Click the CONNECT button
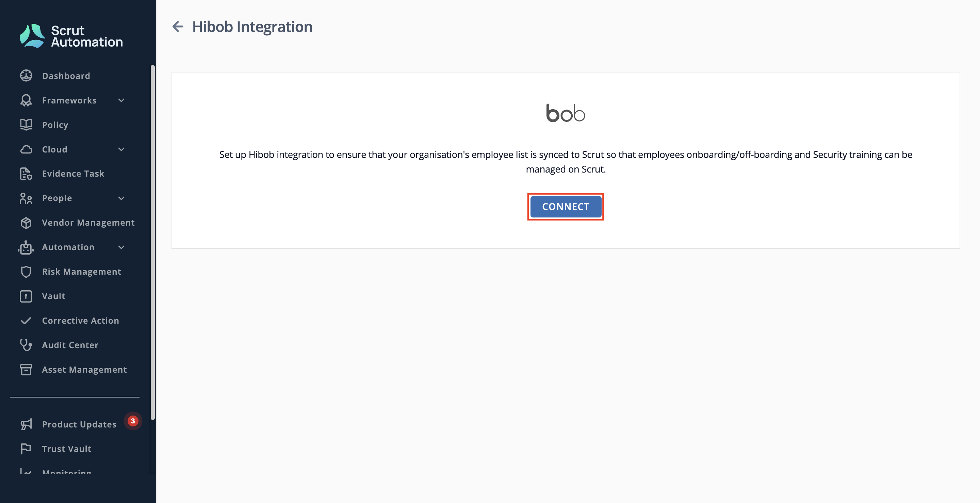 click(x=565, y=207)
